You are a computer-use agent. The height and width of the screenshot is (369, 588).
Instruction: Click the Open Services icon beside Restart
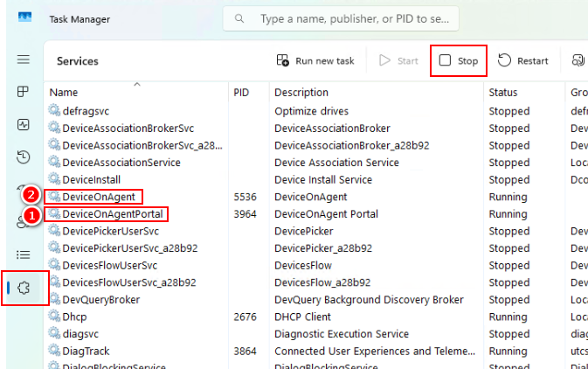click(x=578, y=60)
